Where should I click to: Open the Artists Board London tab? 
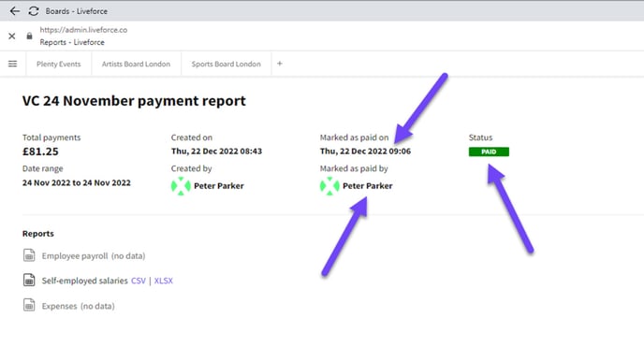(x=136, y=64)
